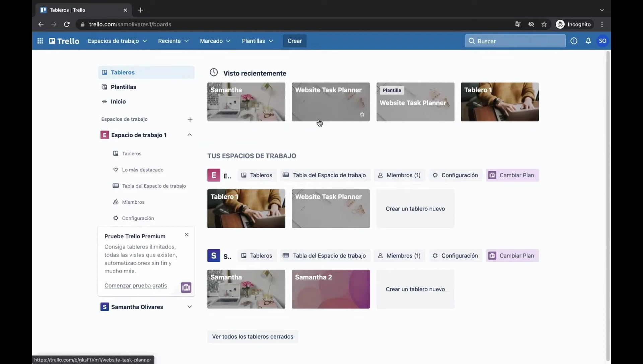Viewport: 643px width, 364px height.
Task: Click Tableros button in S workspace row
Action: tap(257, 256)
